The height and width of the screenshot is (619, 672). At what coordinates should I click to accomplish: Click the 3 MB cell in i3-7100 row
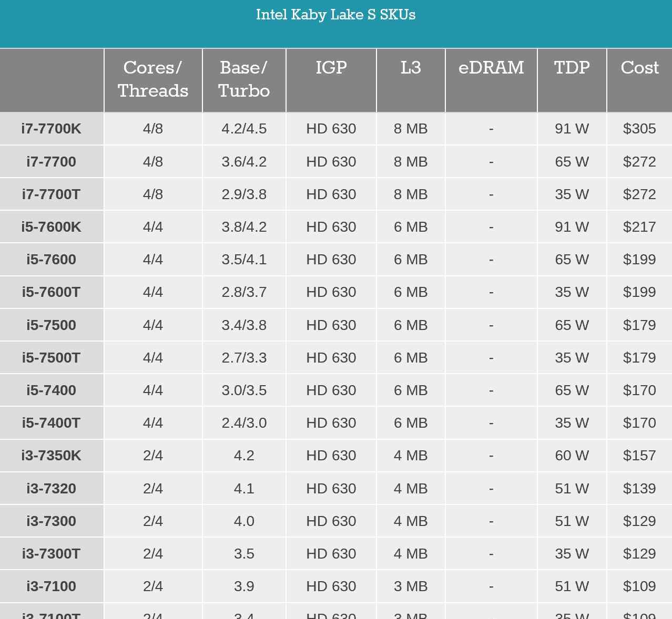pyautogui.click(x=411, y=586)
